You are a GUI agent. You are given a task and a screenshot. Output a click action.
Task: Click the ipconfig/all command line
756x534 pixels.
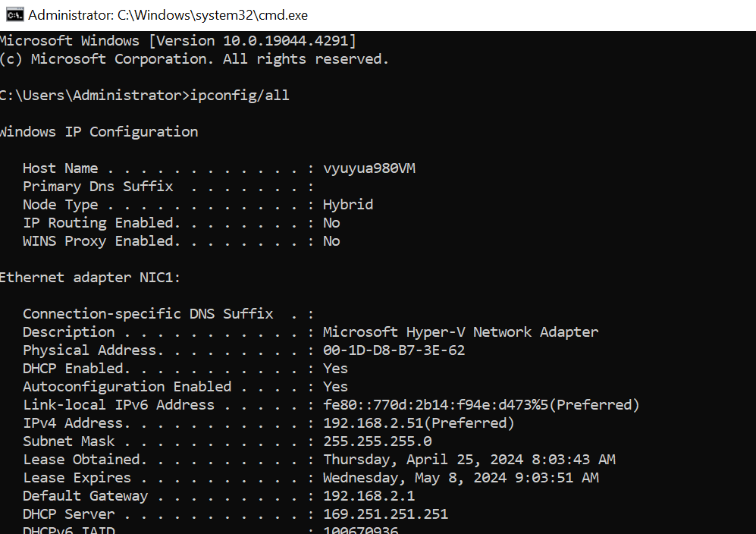(144, 96)
